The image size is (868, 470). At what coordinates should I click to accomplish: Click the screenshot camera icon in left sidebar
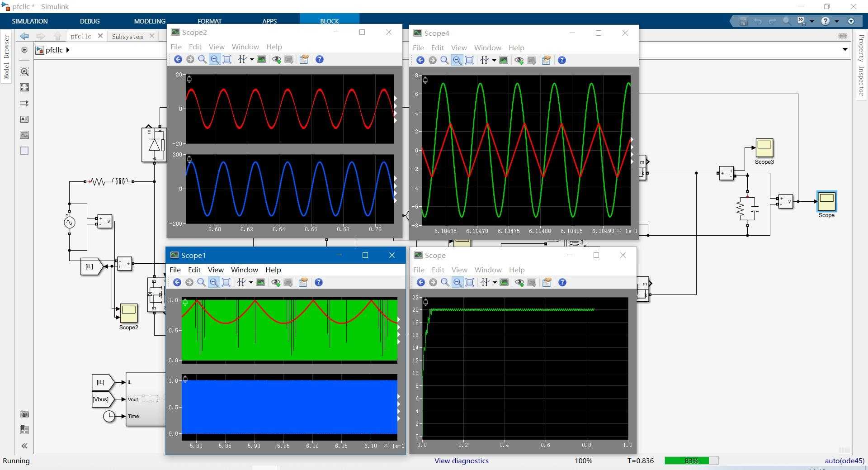pyautogui.click(x=24, y=414)
